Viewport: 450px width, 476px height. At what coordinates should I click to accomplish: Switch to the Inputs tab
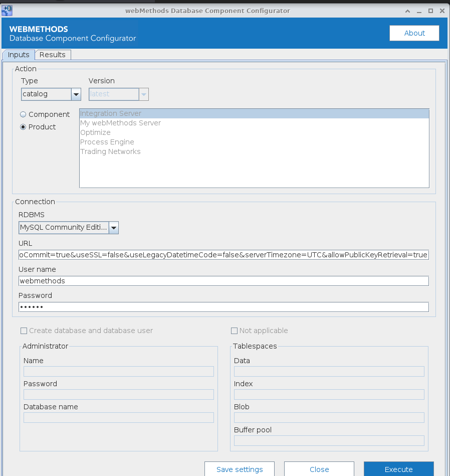(19, 55)
